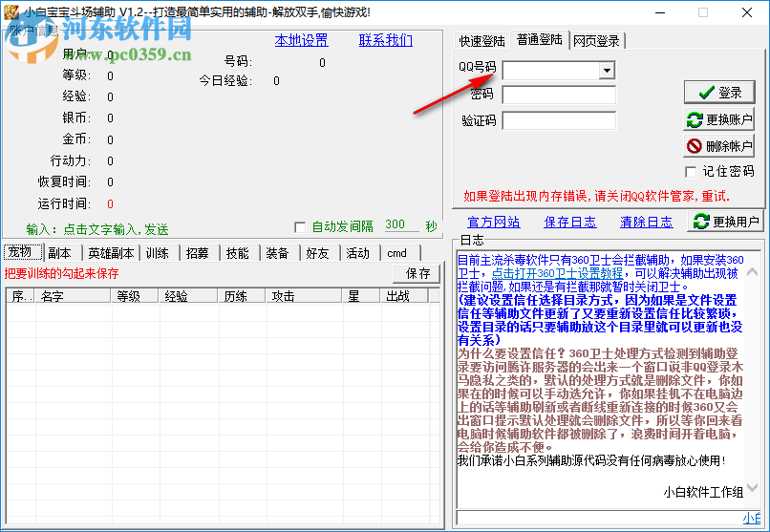
Task: Close the window with X button
Action: (747, 12)
